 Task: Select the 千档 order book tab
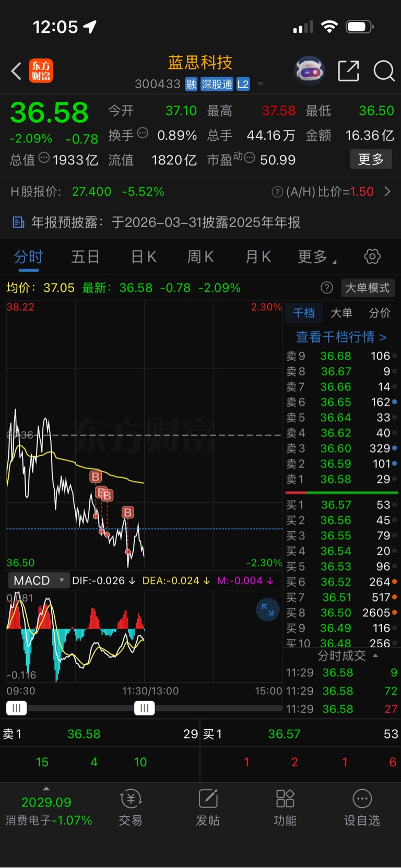tap(304, 313)
